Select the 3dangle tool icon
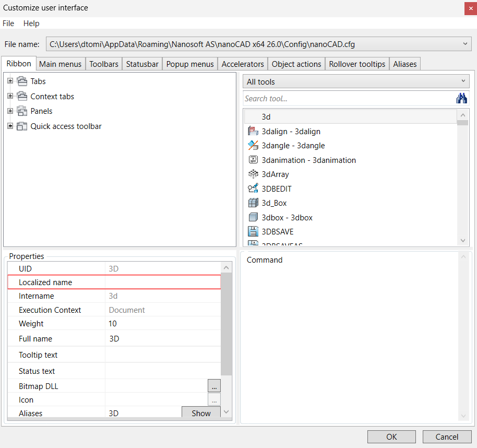 [253, 146]
